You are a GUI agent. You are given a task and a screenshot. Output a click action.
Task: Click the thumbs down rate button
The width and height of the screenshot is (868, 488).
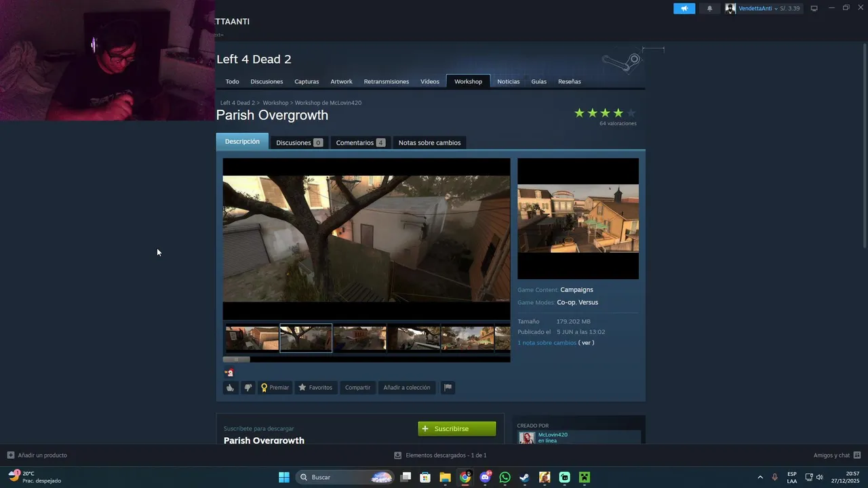(x=248, y=388)
